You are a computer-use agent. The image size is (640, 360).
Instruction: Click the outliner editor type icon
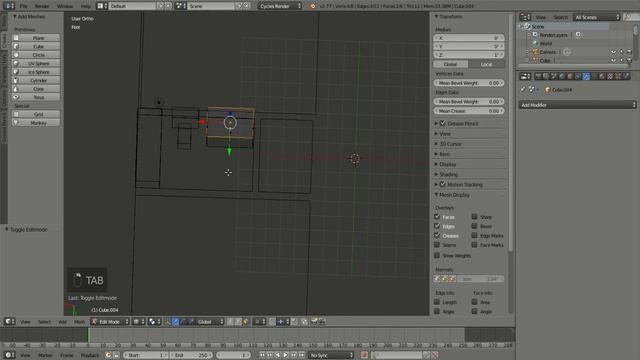pyautogui.click(x=525, y=17)
